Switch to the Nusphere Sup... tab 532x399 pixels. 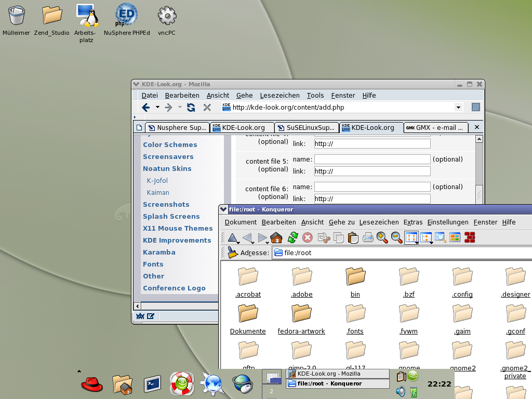[x=178, y=128]
